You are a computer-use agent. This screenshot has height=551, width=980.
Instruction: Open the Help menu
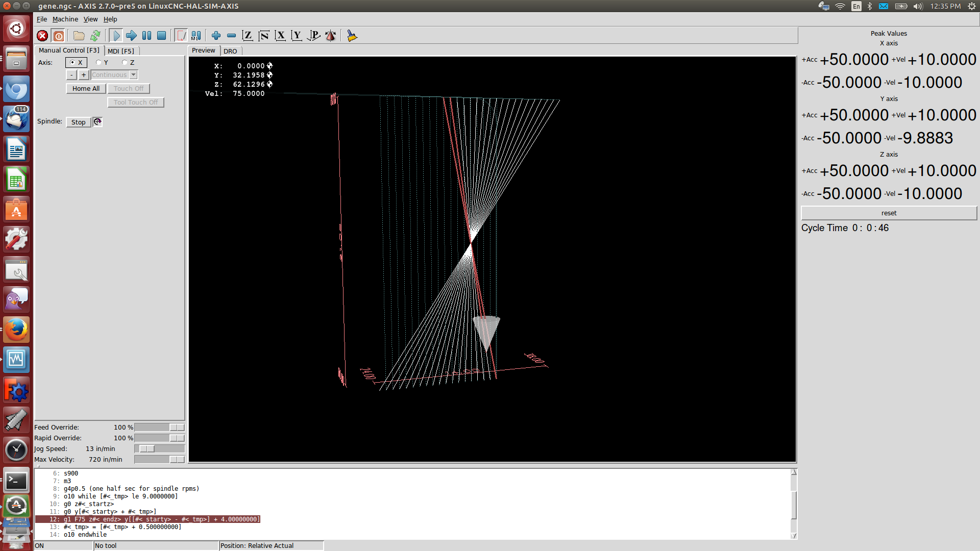(x=110, y=19)
